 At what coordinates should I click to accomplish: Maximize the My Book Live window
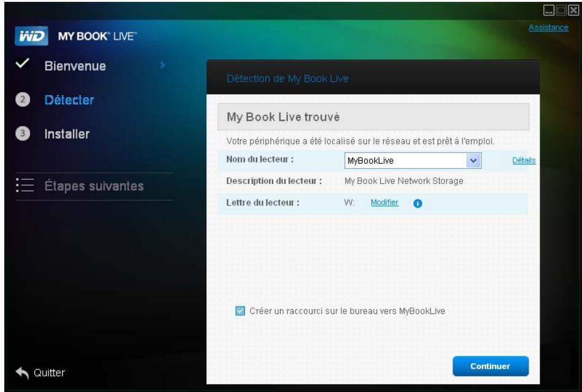562,10
